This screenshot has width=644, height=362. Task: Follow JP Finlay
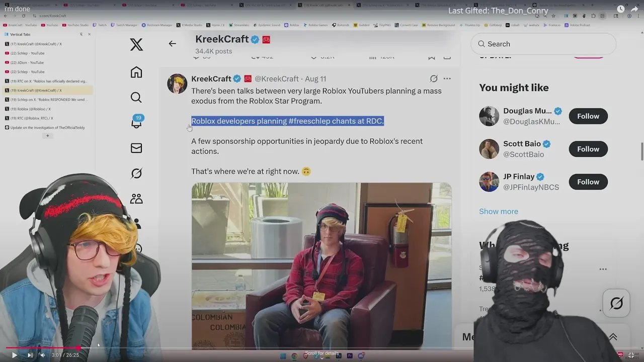click(x=588, y=182)
